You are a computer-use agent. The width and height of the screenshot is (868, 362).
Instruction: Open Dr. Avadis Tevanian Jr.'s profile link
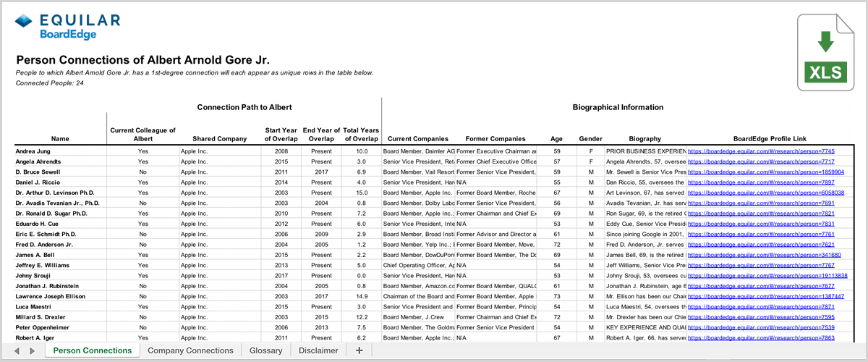pos(761,203)
